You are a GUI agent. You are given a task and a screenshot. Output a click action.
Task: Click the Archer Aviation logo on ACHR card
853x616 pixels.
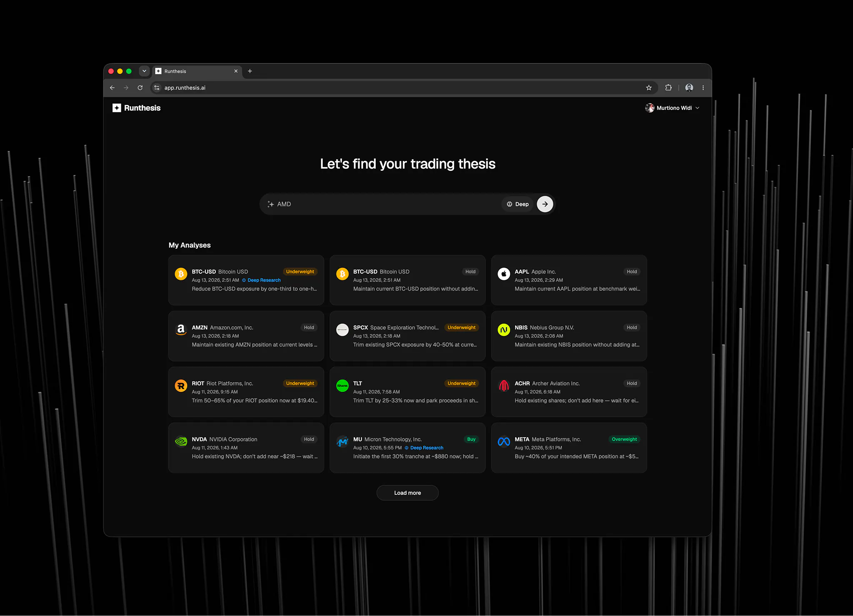tap(504, 386)
